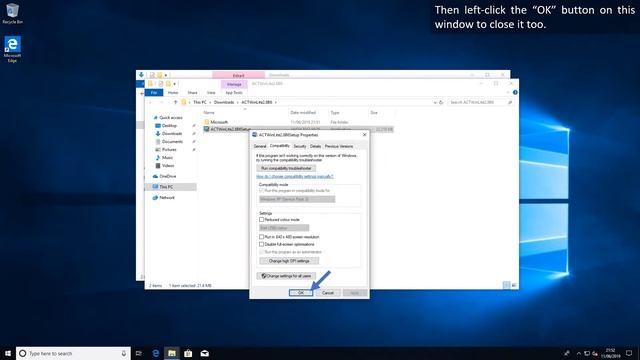Switch to the General properties tab
Image resolution: width=640 pixels, height=360 pixels.
[x=260, y=146]
